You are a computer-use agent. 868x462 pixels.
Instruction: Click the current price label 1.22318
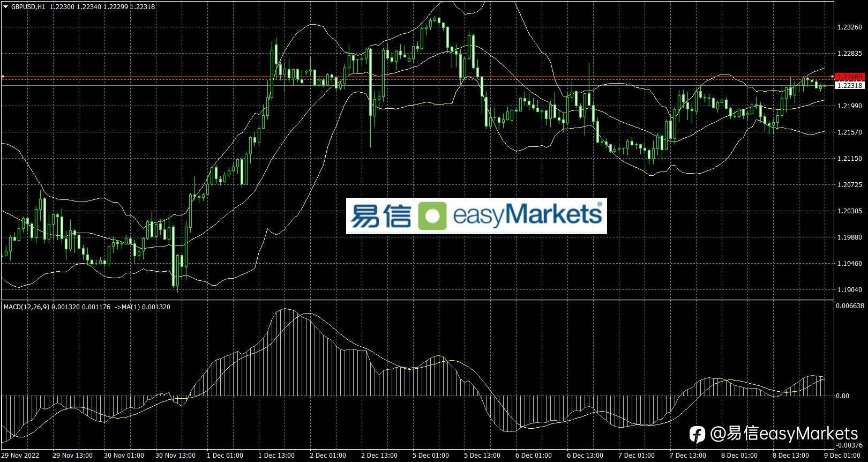849,85
